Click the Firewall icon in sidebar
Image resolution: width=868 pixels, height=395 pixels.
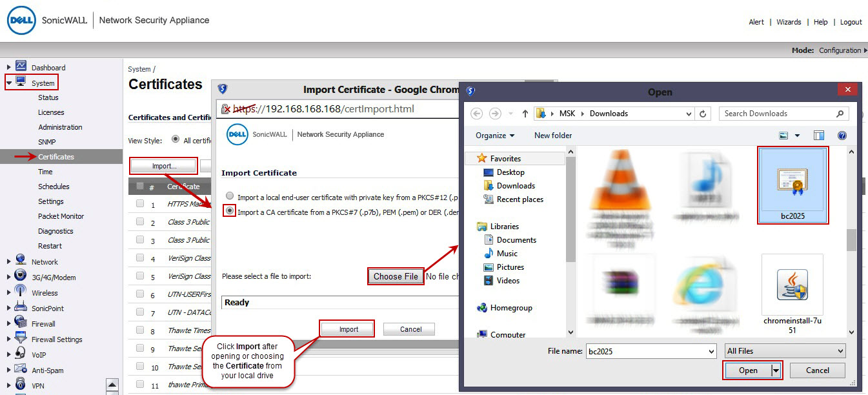21,323
